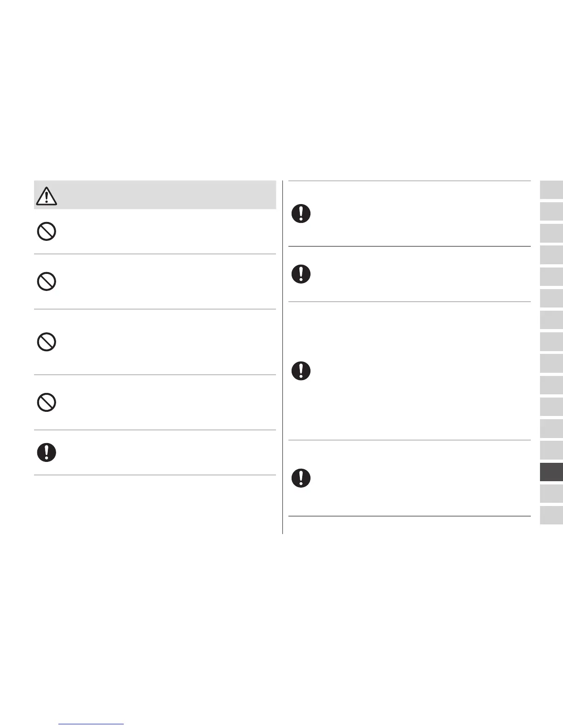Click the warning triangle icon in header
This screenshot has height=728, width=563.
[x=46, y=196]
